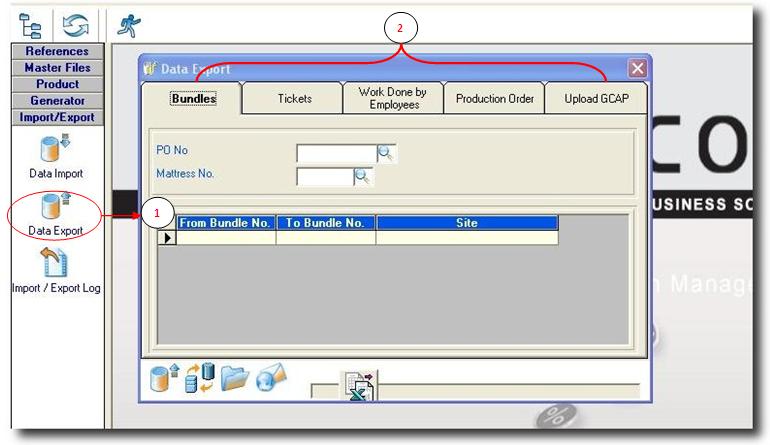Switch to the Tickets tab

point(294,99)
